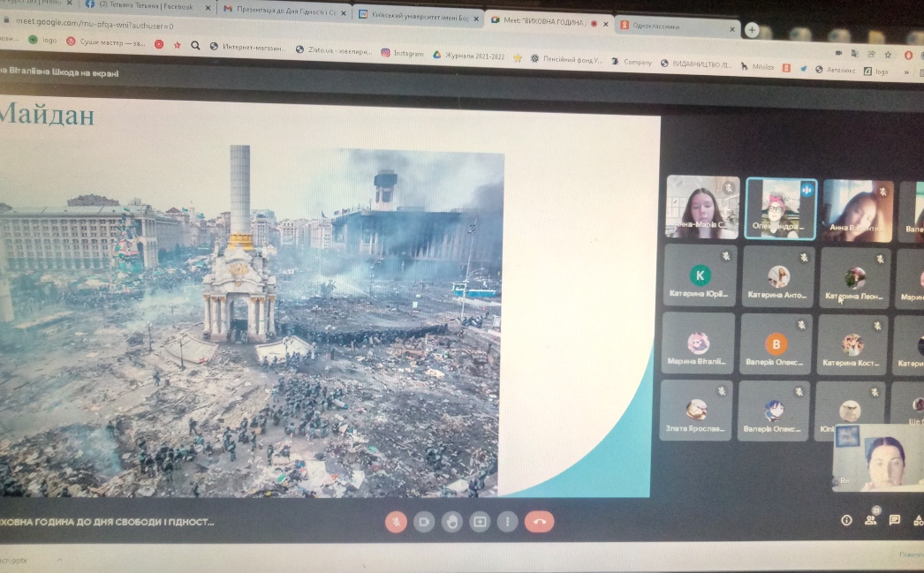This screenshot has width=924, height=573.
Task: Close the Одноклассники browser tab
Action: 732,27
